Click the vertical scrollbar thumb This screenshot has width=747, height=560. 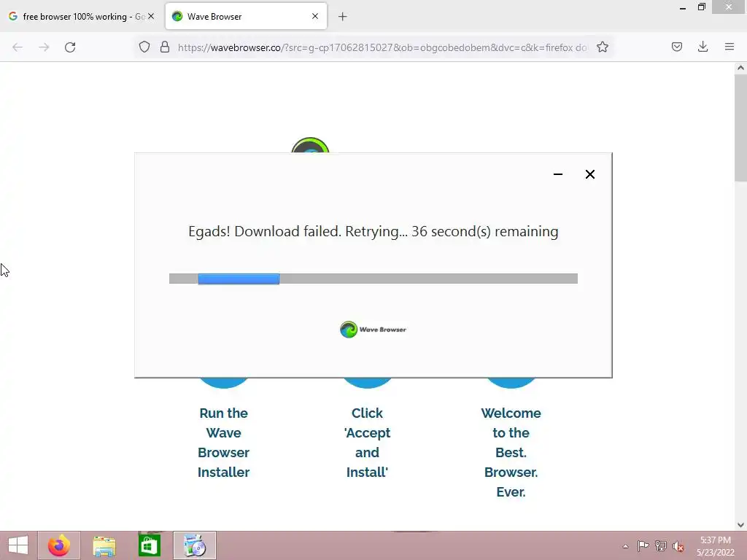(740, 127)
